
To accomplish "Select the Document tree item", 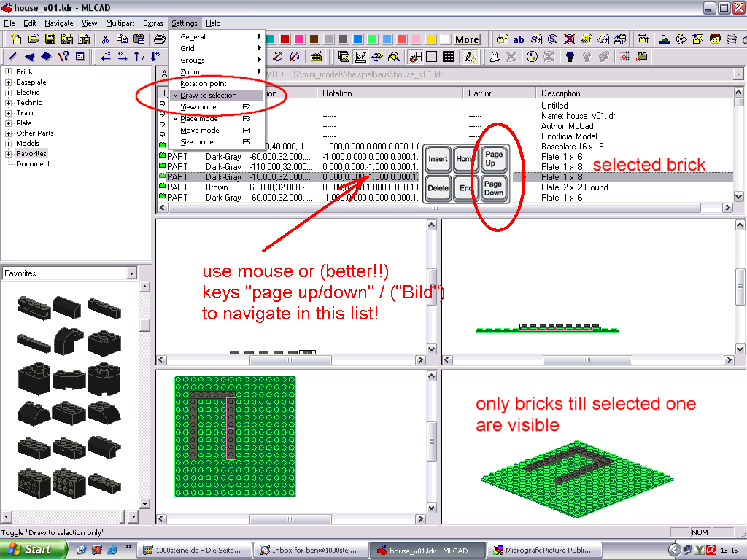I will click(33, 164).
